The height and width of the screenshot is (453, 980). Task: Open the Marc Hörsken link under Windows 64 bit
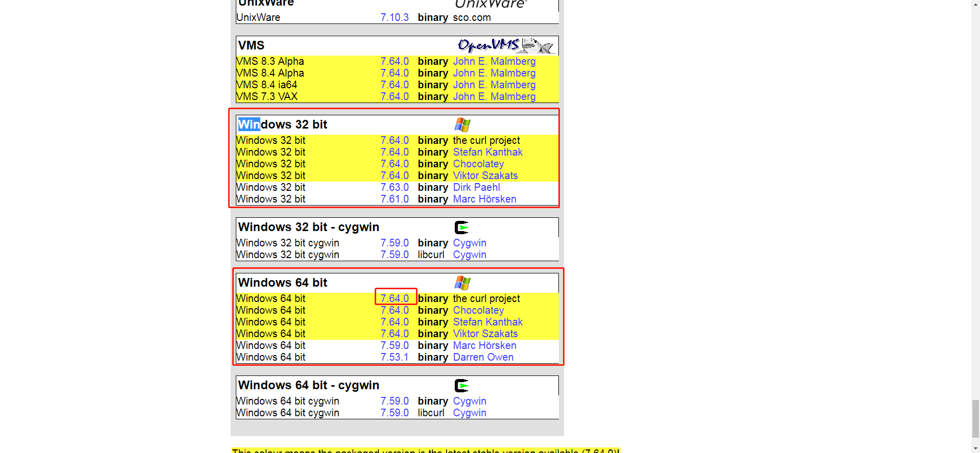pos(484,345)
